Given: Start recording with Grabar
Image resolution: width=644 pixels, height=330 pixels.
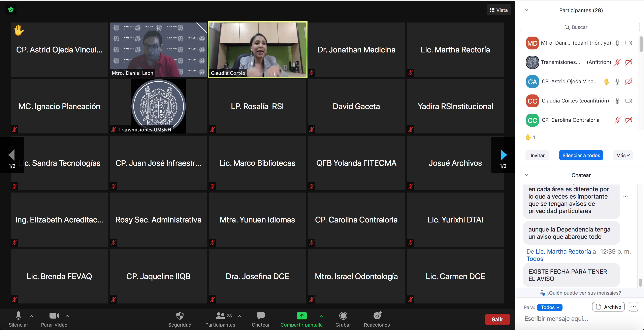Looking at the screenshot, I should (x=343, y=319).
